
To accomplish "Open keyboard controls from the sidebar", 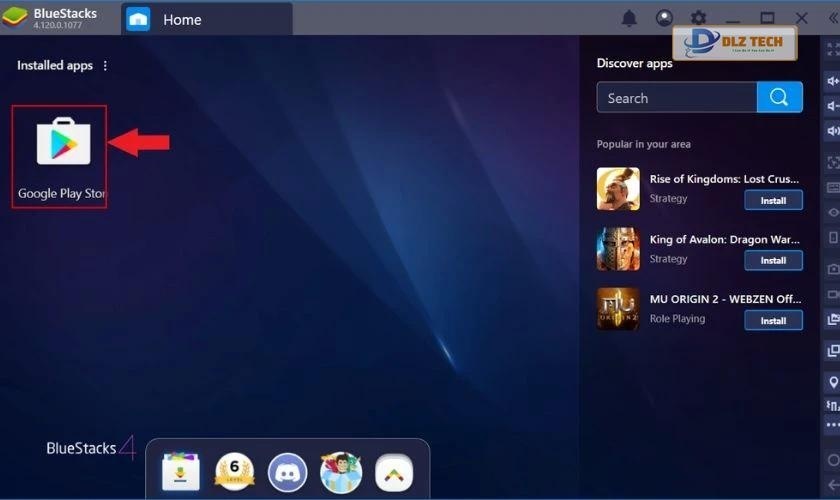I will click(x=833, y=188).
